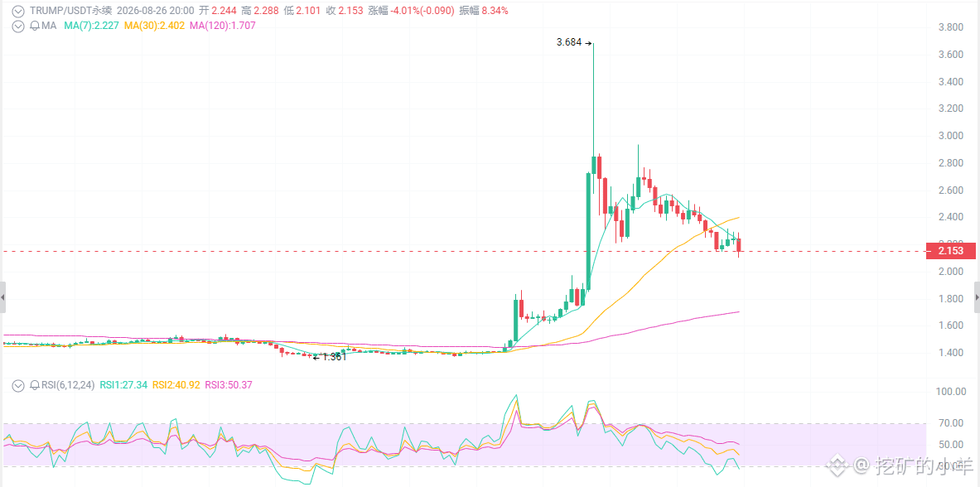Collapse the RSI indicator panel chevron
Viewport: 980px width, 487px height.
(x=19, y=385)
